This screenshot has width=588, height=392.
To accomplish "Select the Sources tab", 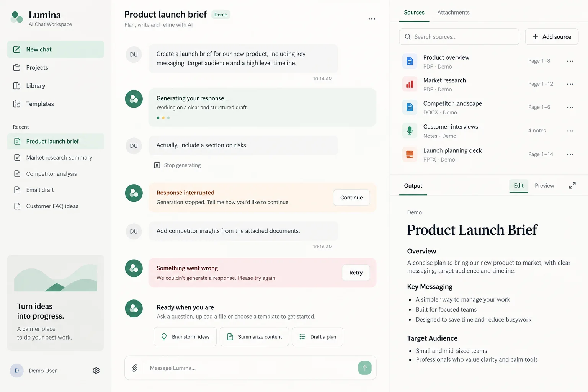I will click(414, 12).
